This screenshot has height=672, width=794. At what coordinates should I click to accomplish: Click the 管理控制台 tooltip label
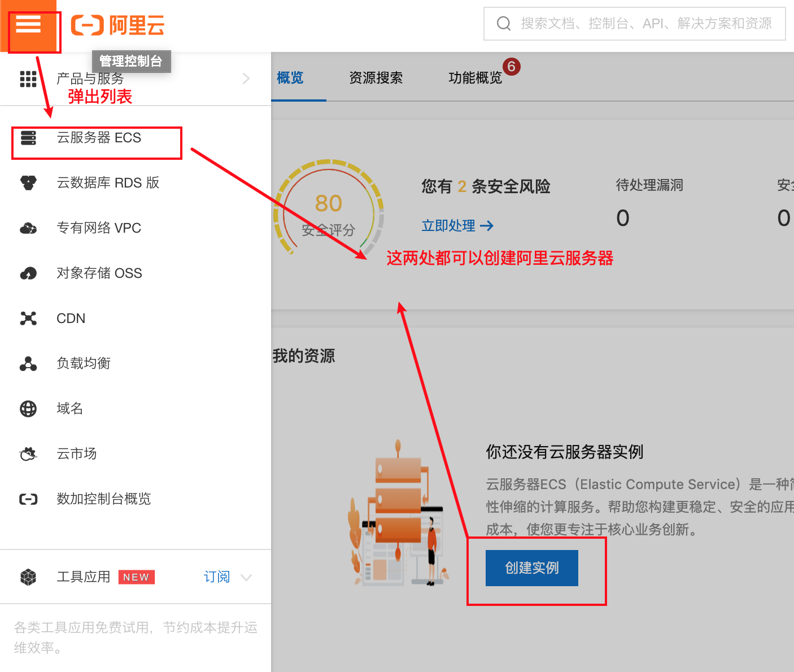coord(131,61)
